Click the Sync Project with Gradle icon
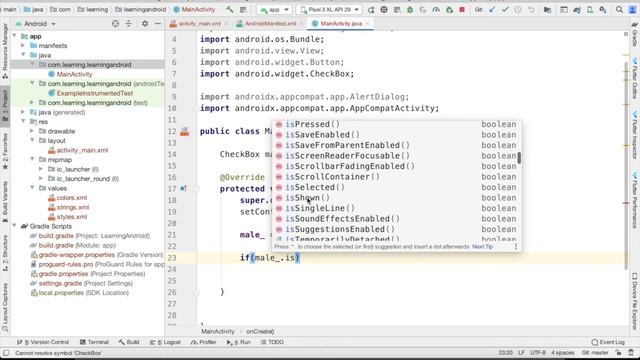 point(577,9)
